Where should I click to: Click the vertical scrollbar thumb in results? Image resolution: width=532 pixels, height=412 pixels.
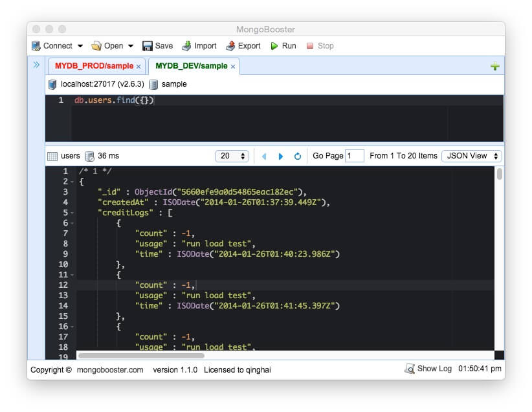click(500, 174)
